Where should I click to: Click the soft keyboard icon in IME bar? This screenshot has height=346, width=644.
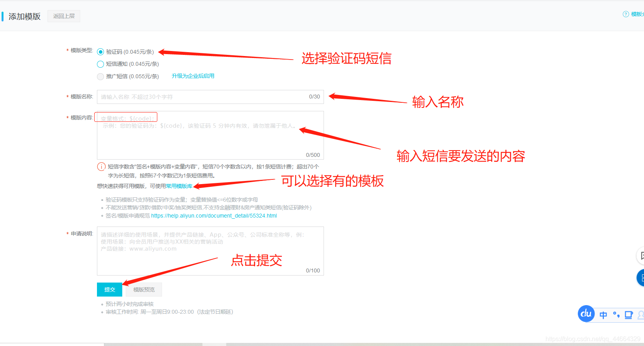tap(629, 315)
